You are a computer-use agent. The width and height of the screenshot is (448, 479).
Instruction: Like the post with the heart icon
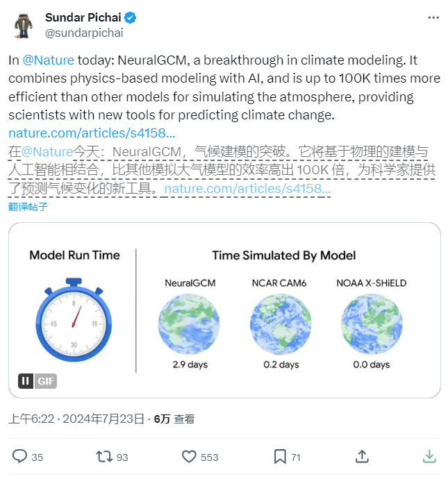(189, 457)
